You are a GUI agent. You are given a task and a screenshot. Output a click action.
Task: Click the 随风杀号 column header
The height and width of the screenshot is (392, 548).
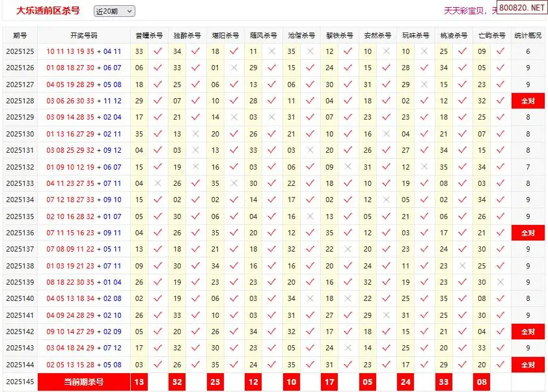click(x=264, y=35)
